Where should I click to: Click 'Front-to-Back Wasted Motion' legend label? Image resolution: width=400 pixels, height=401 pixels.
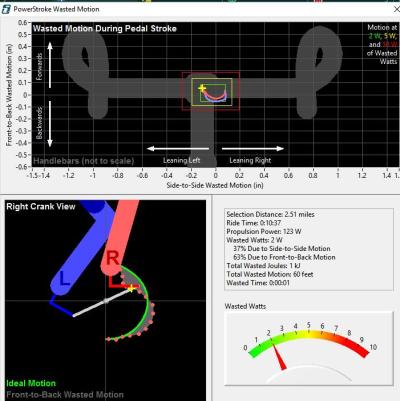65,395
